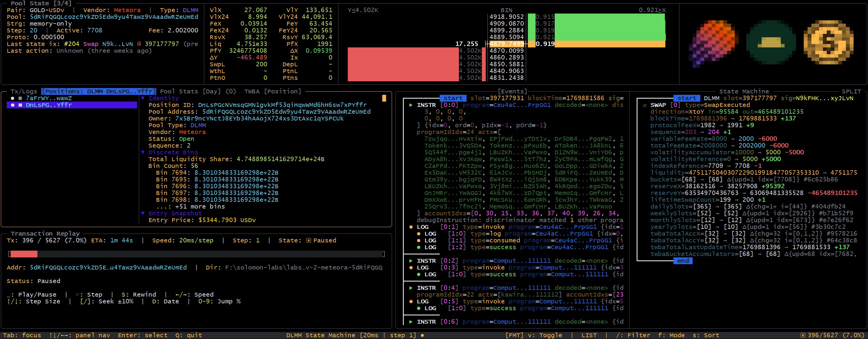Viewport: 868px width, 339px height.
Task: Click the blue end marker
Action: (x=683, y=261)
